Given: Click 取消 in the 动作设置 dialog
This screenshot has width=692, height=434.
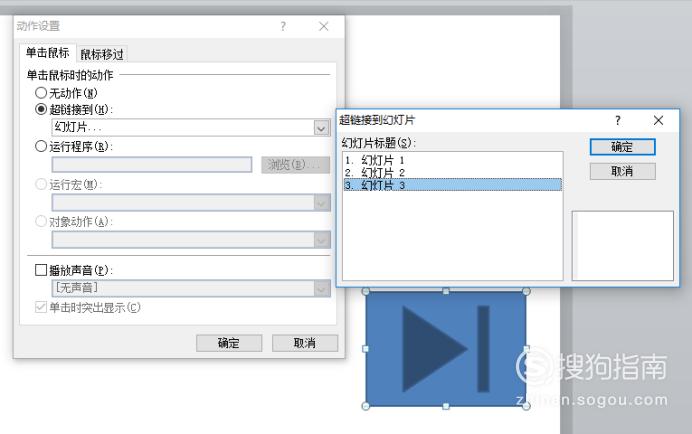Looking at the screenshot, I should (x=305, y=343).
